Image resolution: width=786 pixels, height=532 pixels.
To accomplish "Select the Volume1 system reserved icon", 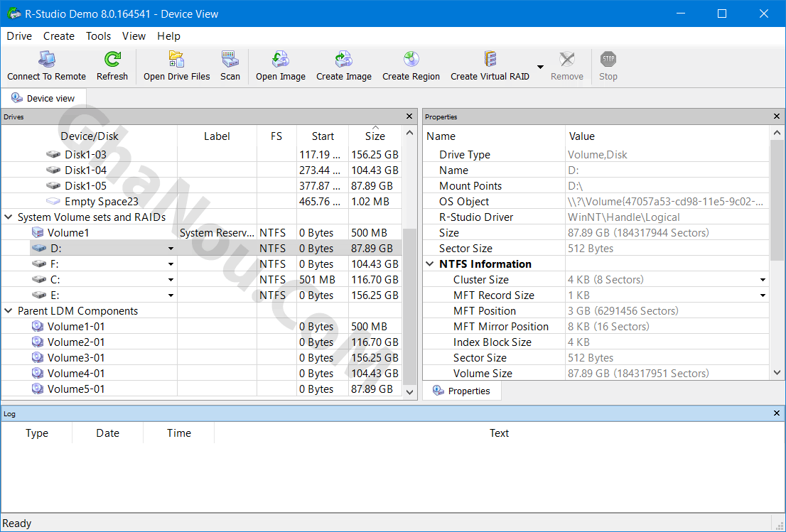I will (x=38, y=232).
